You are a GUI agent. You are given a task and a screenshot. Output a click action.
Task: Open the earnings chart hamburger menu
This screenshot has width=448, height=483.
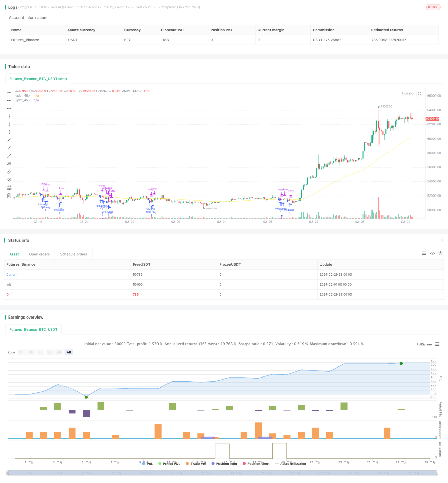click(x=437, y=344)
